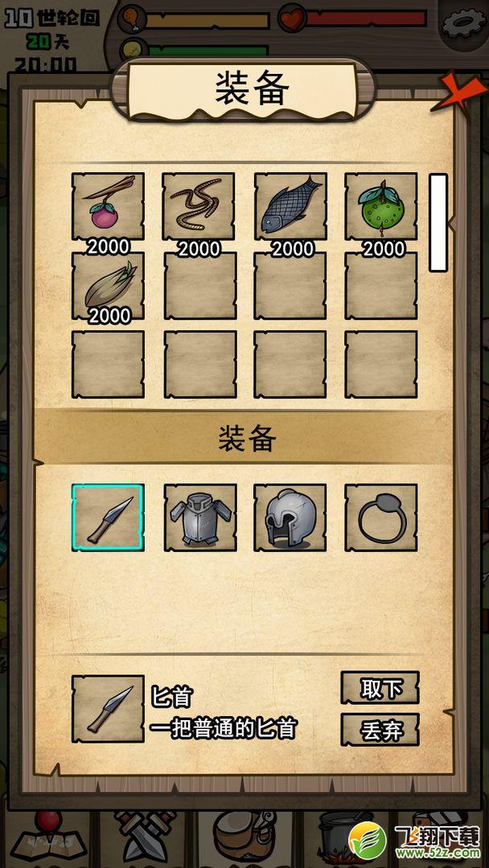489x868 pixels.
Task: Click the 取下 unequip button
Action: pyautogui.click(x=380, y=688)
